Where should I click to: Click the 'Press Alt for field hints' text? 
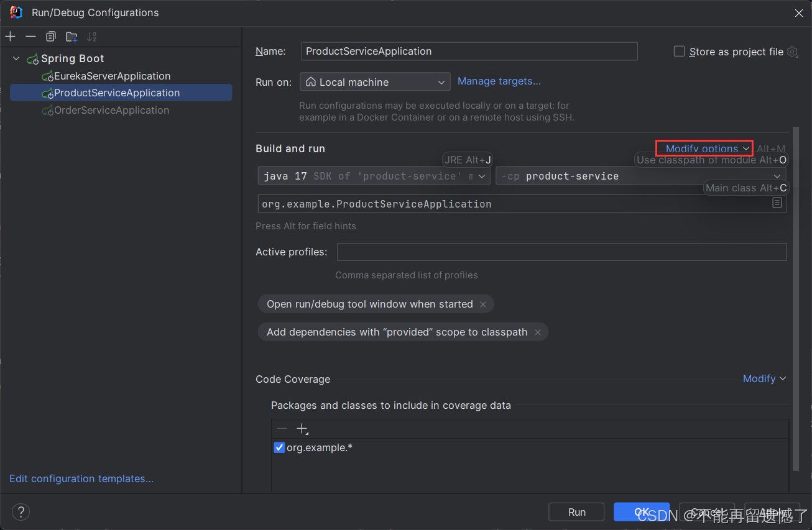[x=306, y=226]
